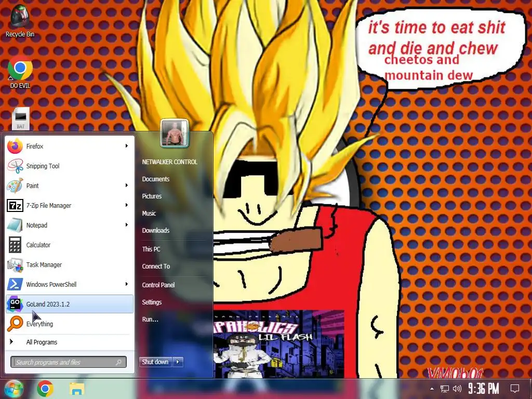Launch Task Manager from its label
Screen dimensions: 532x399
[x=44, y=264]
